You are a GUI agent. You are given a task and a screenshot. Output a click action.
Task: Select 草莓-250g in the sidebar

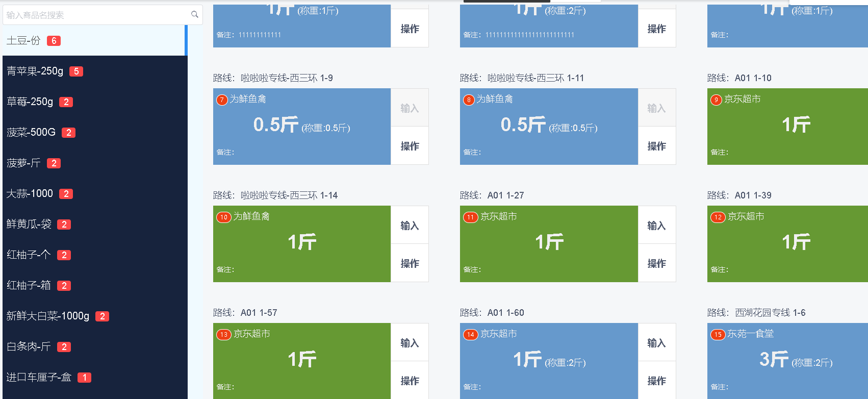tap(30, 102)
